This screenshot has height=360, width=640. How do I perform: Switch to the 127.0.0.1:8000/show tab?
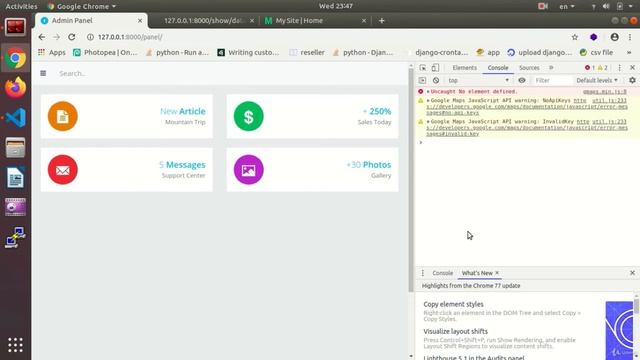pos(203,20)
